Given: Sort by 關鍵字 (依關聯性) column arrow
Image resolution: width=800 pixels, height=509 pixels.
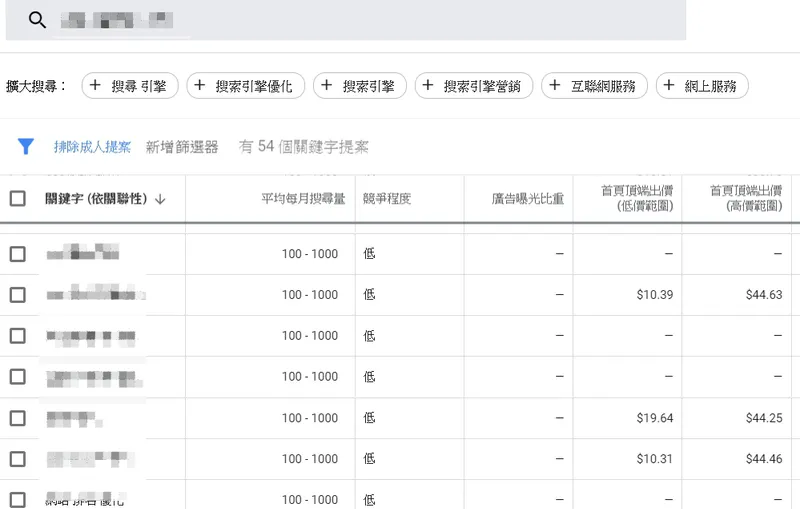Looking at the screenshot, I should point(160,199).
